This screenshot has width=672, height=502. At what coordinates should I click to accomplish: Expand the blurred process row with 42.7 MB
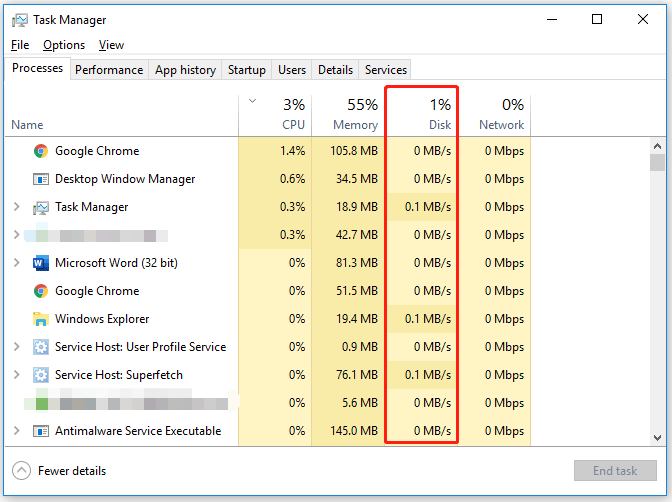(17, 234)
